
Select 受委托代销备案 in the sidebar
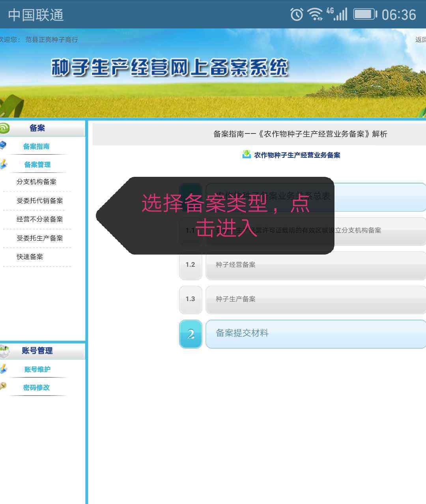(40, 200)
